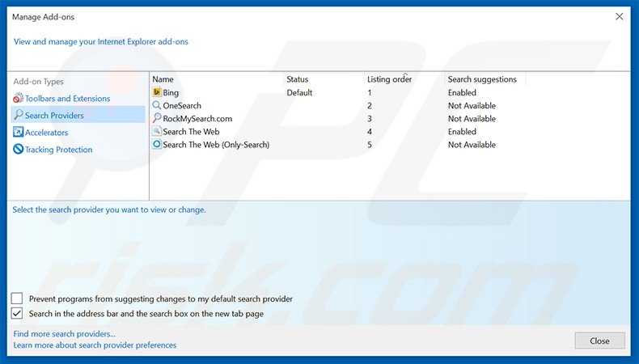Click listing order 4 for Search The Web
Image resolution: width=639 pixels, height=364 pixels.
pos(370,132)
